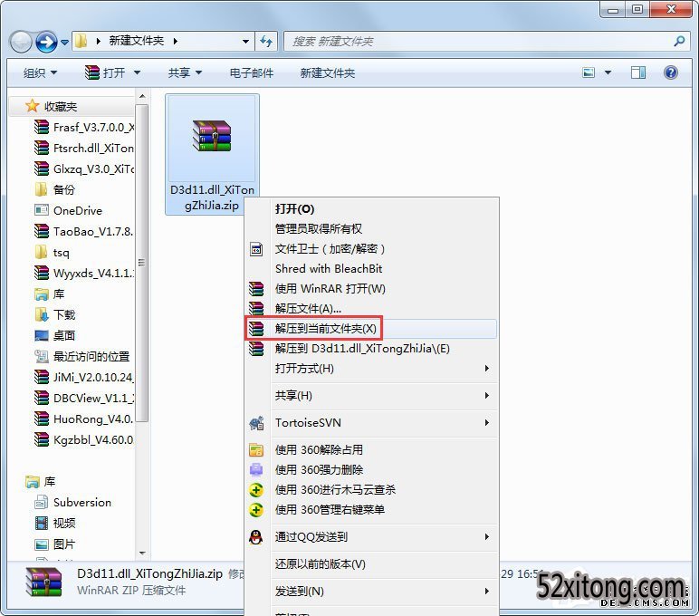Screen dimensions: 699x616
Task: Select 收藏夹 in navigation pane
Action: tap(60, 106)
